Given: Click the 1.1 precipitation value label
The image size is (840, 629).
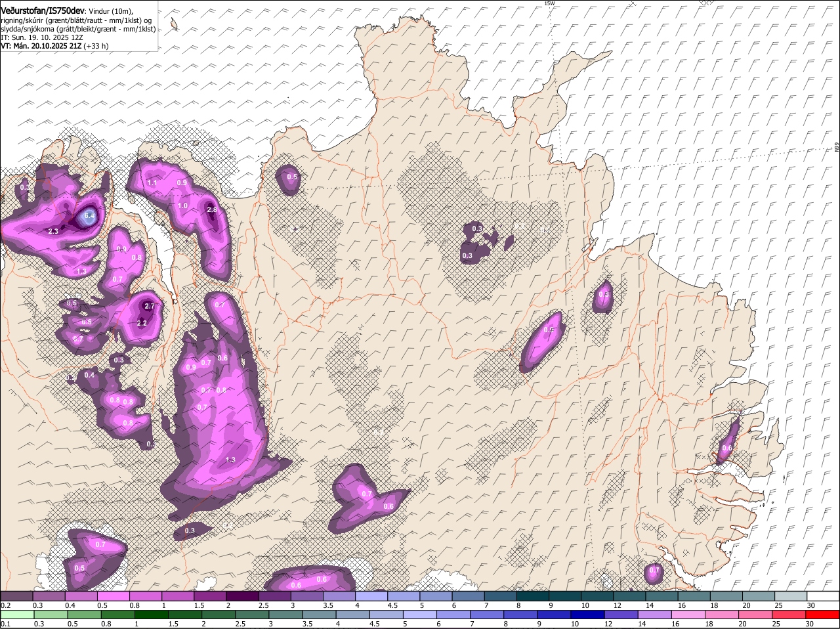Looking at the screenshot, I should 152,183.
